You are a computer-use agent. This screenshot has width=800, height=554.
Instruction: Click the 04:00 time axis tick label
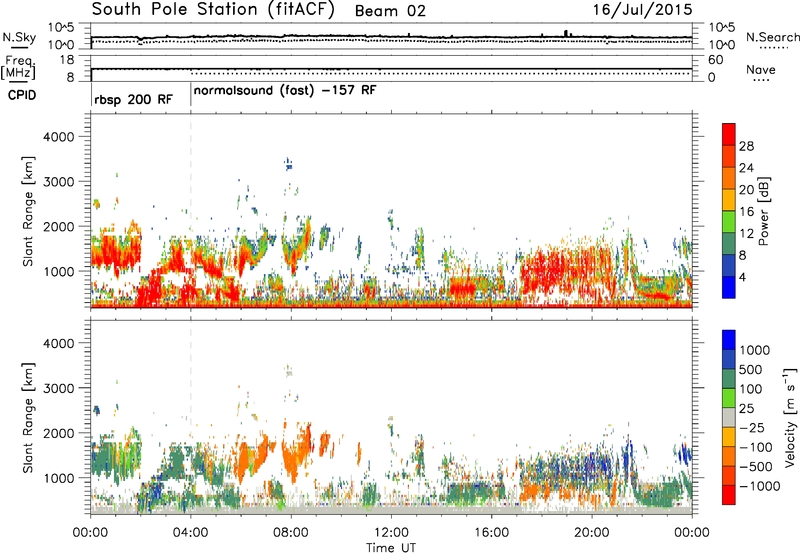[190, 533]
